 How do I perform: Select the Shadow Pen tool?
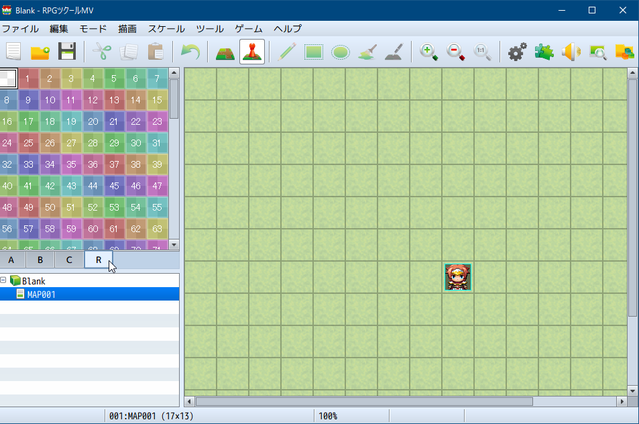pos(394,52)
